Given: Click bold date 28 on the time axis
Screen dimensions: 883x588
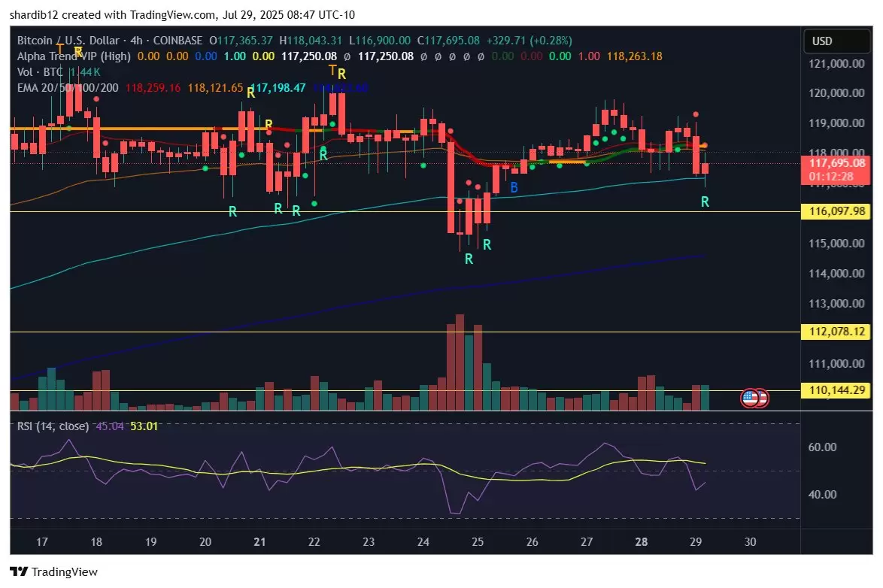Looking at the screenshot, I should pos(642,542).
